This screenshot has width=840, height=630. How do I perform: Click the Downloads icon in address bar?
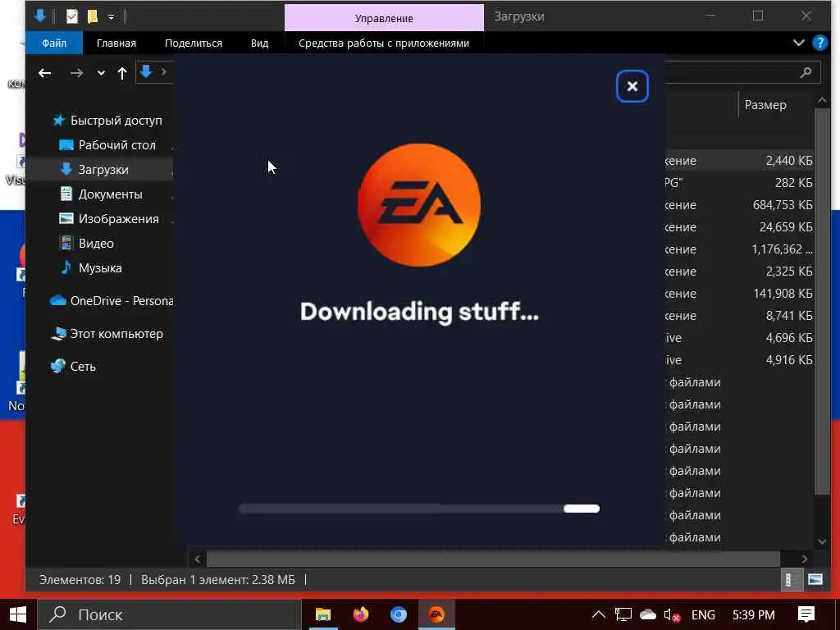pos(146,72)
